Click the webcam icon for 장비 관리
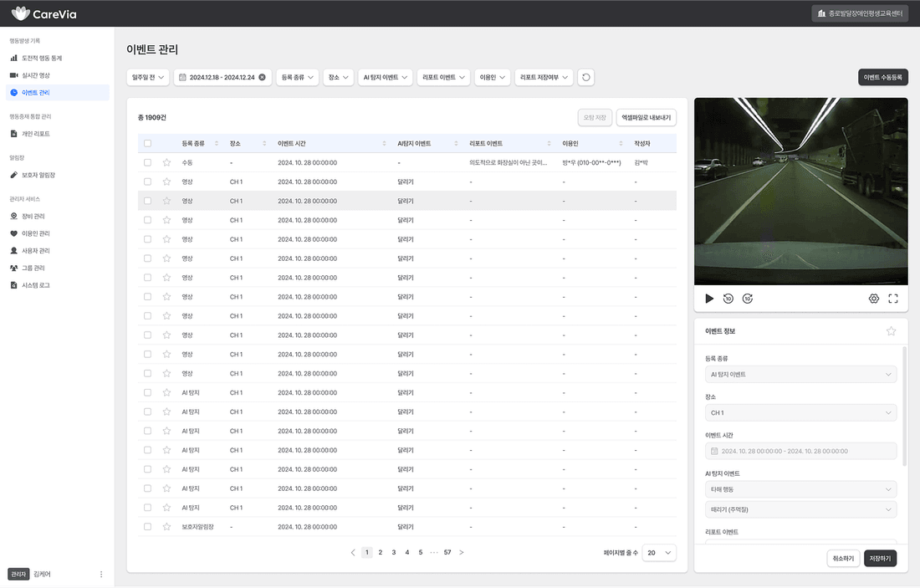The height and width of the screenshot is (588, 920). click(14, 216)
